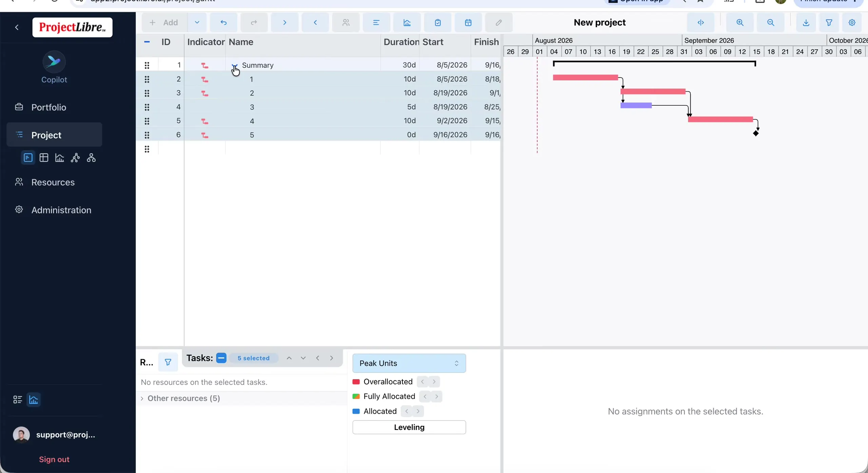Switch to the network diagram view icon

point(75,158)
